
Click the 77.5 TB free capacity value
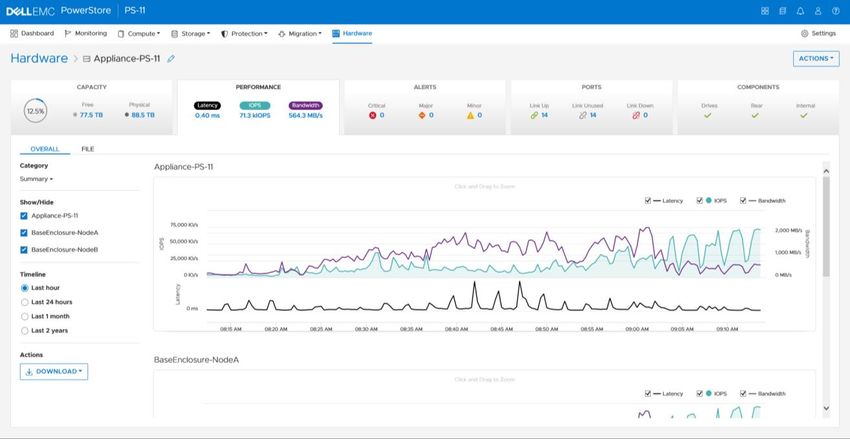91,115
